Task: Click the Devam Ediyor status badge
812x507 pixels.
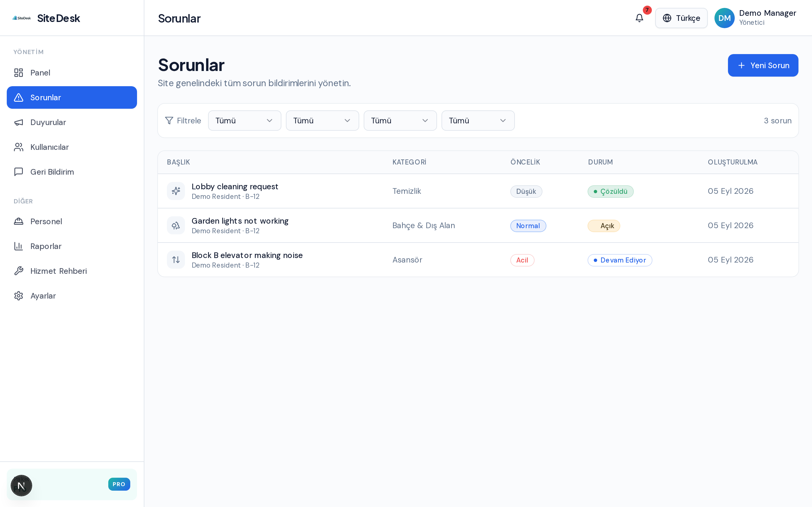Action: tap(620, 260)
